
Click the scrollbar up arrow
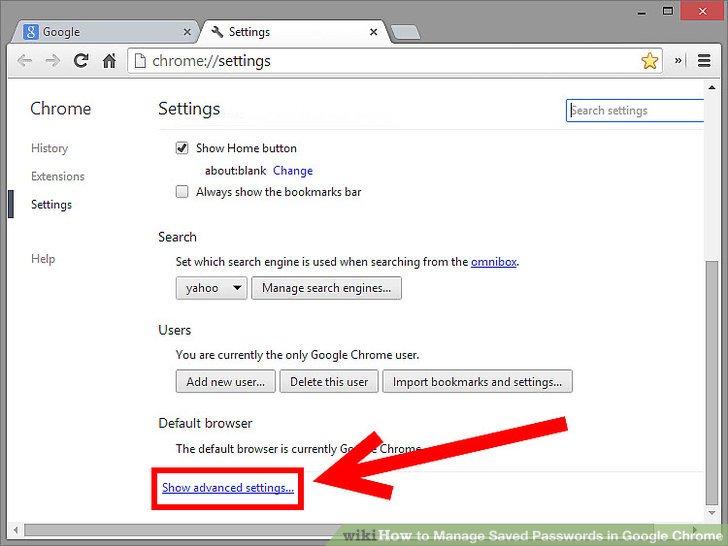pos(712,87)
